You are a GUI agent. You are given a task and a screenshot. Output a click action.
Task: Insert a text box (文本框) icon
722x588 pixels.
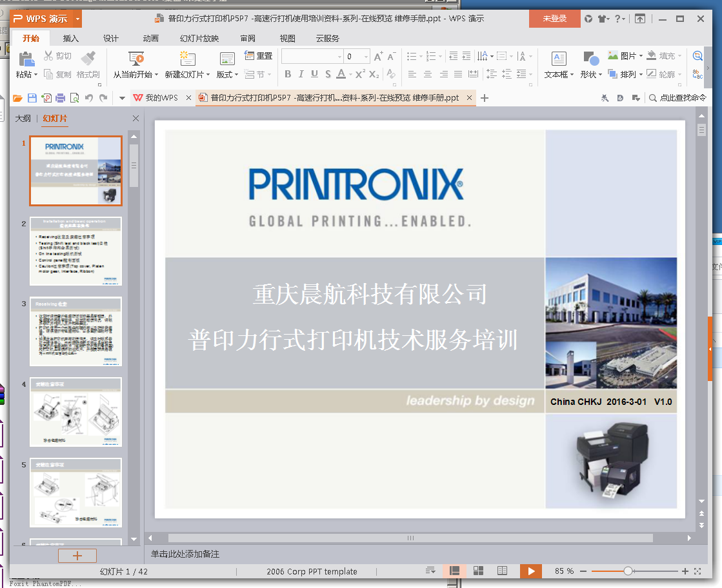559,59
